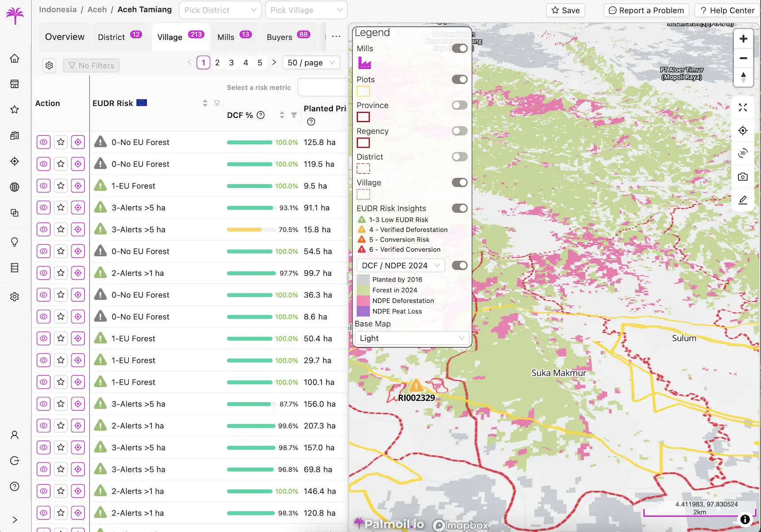Open the 3D map rotation control
This screenshot has width=761, height=532.
tap(743, 153)
